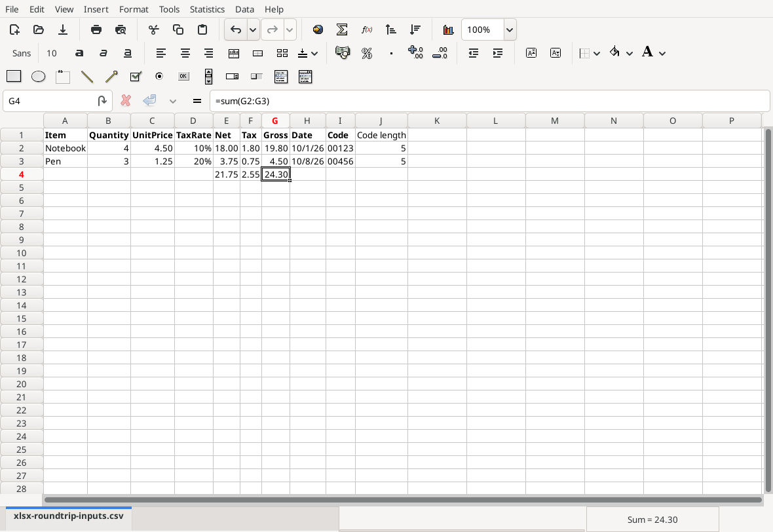Viewport: 773px width, 532px height.
Task: Insert a sum with the Sigma icon
Action: (342, 29)
